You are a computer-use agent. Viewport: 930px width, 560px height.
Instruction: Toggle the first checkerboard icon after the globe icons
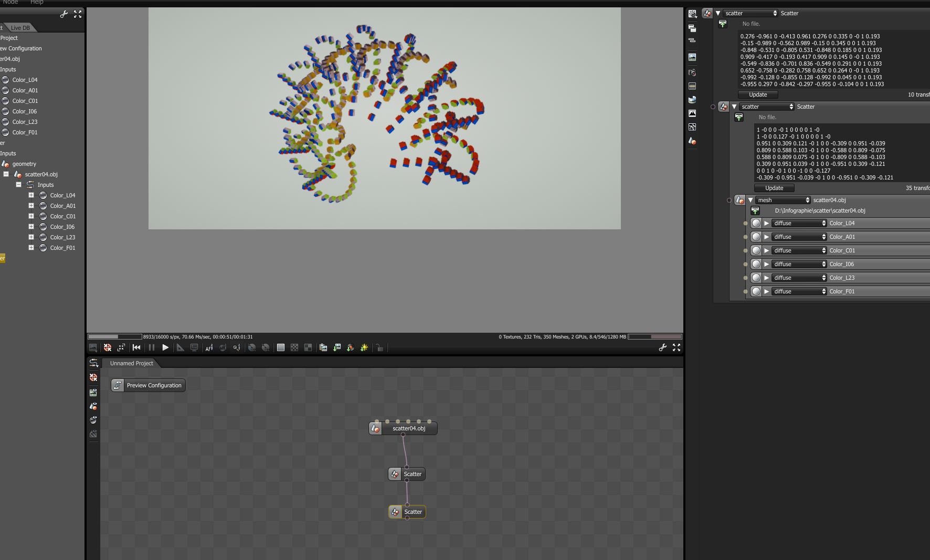click(x=281, y=347)
